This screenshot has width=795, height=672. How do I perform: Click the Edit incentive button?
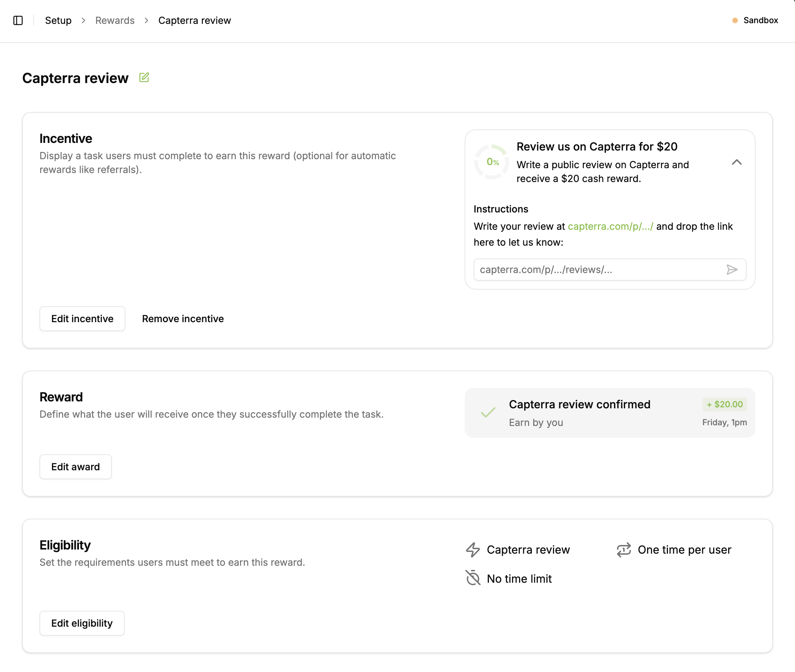pos(82,318)
